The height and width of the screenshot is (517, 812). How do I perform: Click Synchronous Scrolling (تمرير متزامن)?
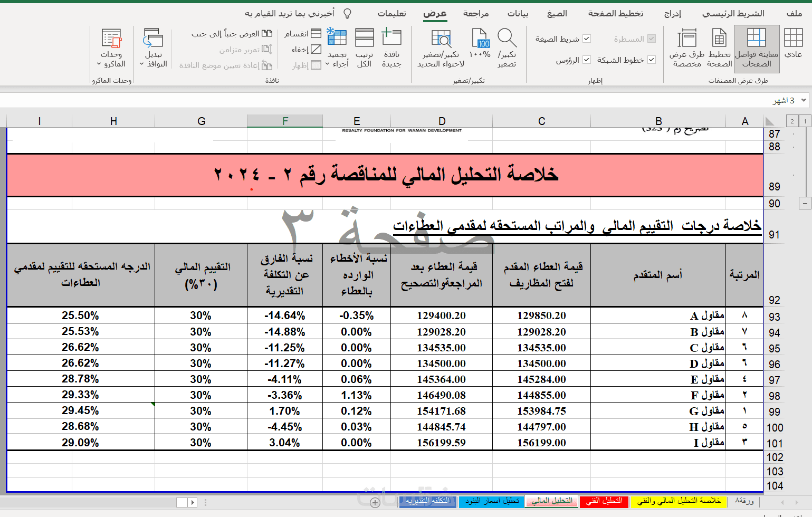pos(246,50)
